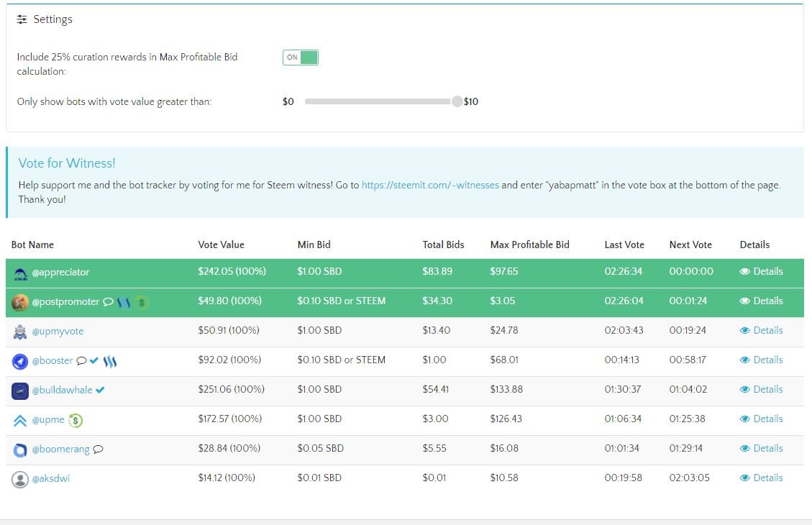Click the $242.05 (100%) vote value cell
This screenshot has width=812, height=525.
click(232, 271)
